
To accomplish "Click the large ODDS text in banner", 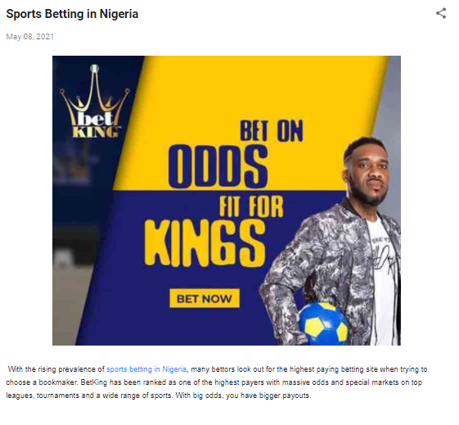I will pyautogui.click(x=218, y=167).
